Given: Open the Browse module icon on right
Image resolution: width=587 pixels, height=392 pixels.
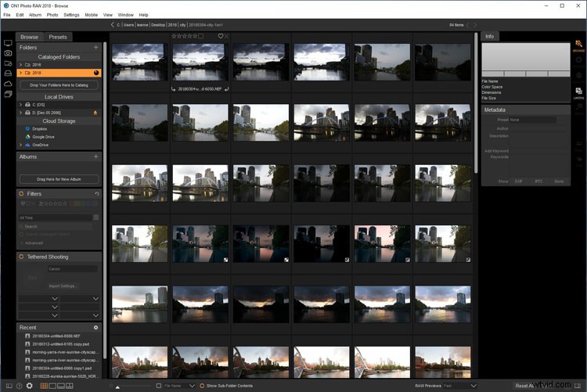Looking at the screenshot, I should pyautogui.click(x=578, y=45).
